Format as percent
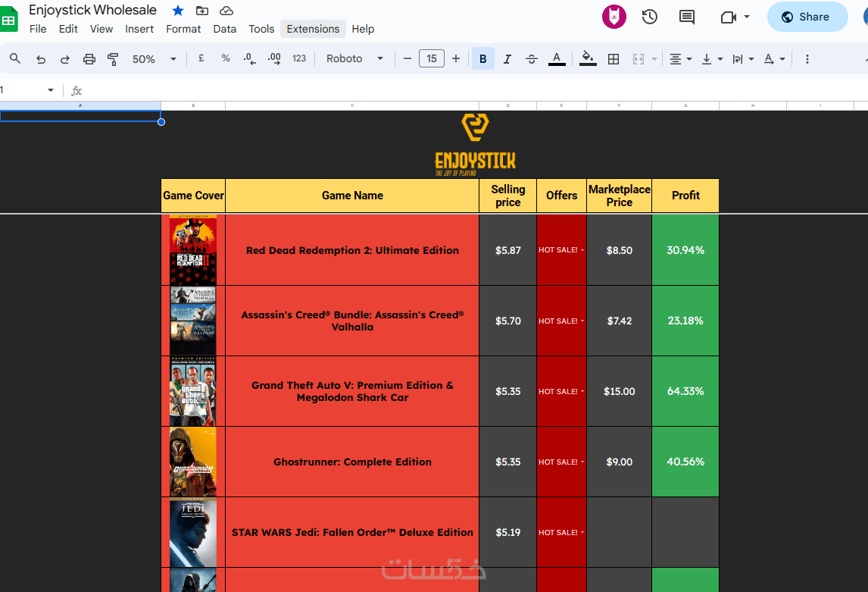The width and height of the screenshot is (868, 592). [x=225, y=58]
